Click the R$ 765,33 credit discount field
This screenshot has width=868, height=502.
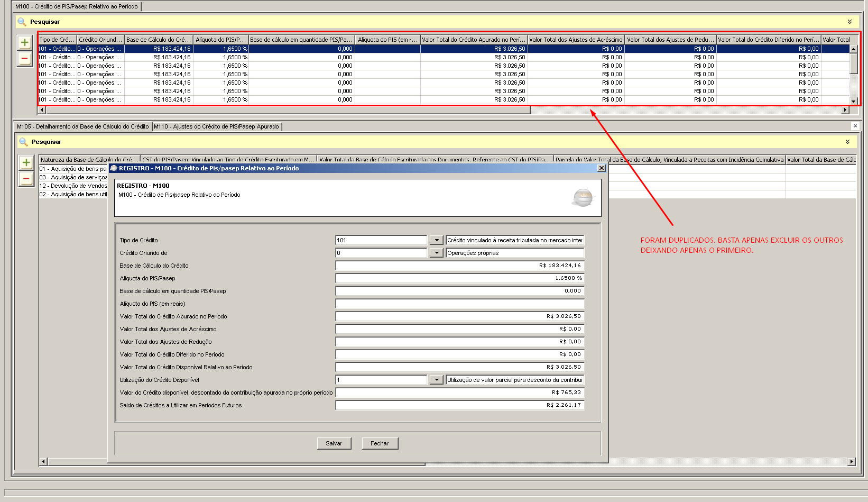pyautogui.click(x=460, y=393)
